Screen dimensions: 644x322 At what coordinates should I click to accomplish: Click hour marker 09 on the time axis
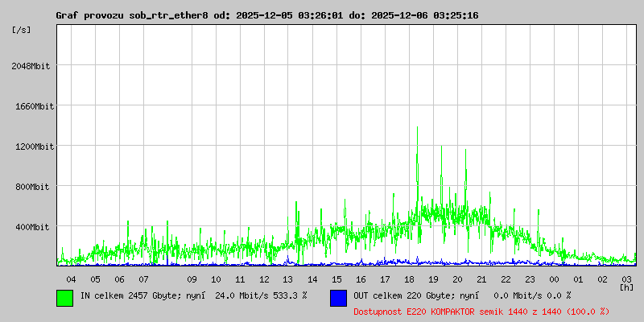point(192,279)
